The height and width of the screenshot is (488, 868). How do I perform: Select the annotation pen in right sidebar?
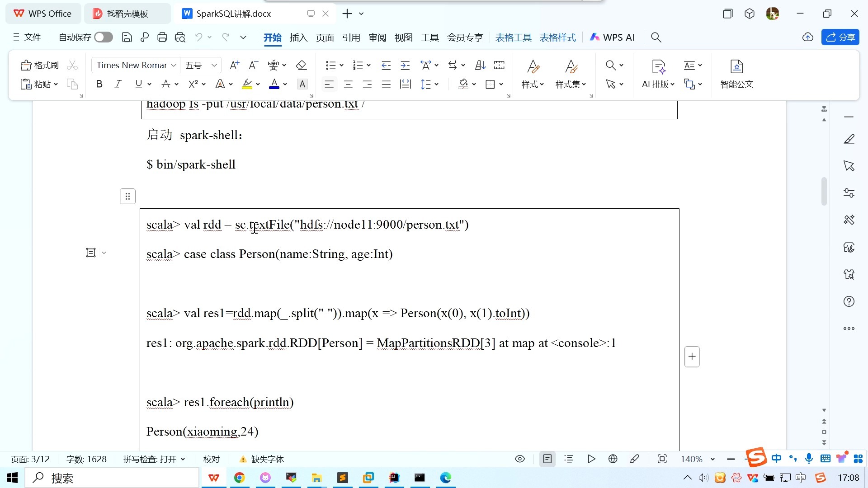pyautogui.click(x=849, y=139)
